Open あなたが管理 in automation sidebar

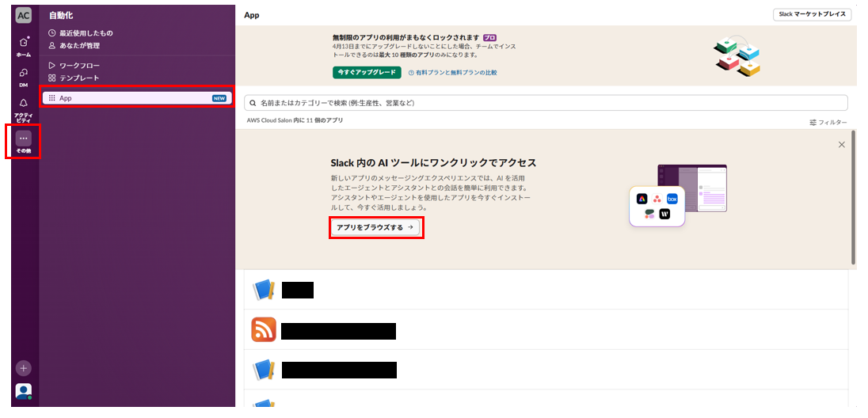74,46
